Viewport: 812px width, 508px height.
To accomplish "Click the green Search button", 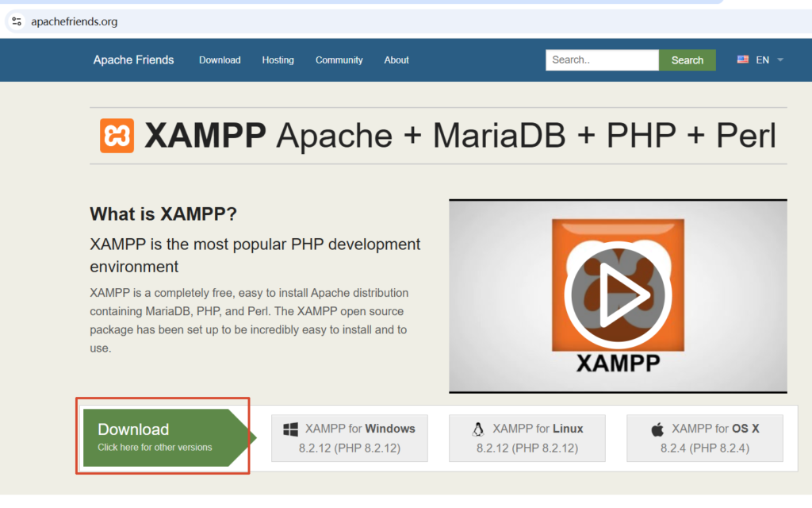I will tap(688, 60).
